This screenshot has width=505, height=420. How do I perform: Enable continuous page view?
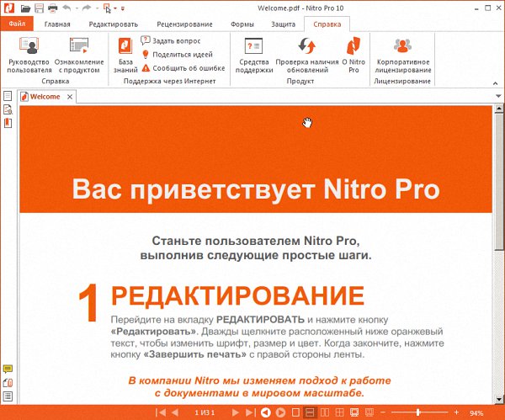(x=310, y=412)
